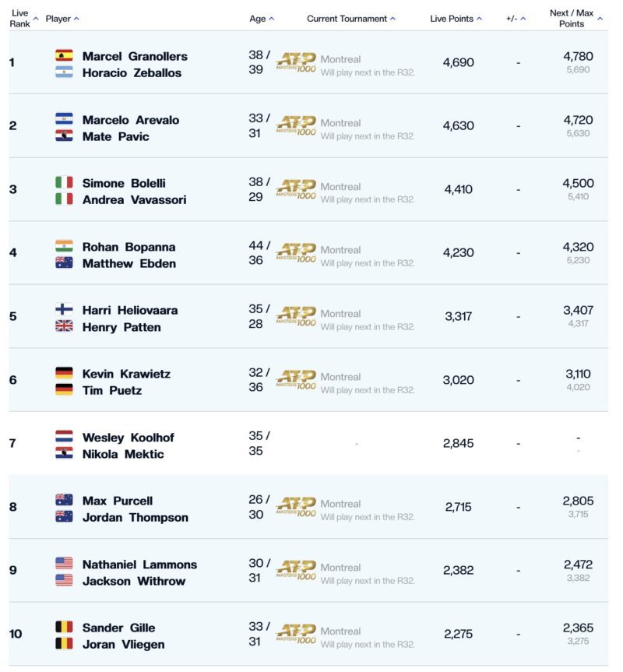Sort by Live Rank column arrow
The height and width of the screenshot is (672, 623).
pyautogui.click(x=36, y=19)
